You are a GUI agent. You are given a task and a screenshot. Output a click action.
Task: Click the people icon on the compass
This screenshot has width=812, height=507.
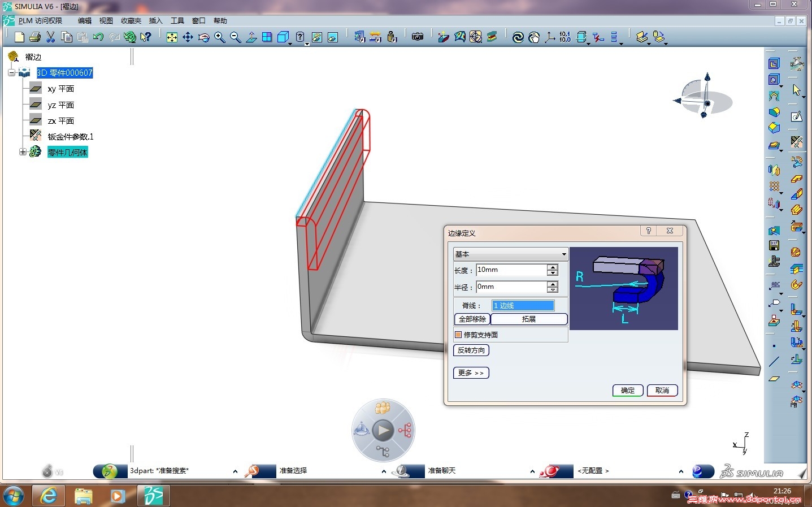click(x=383, y=407)
